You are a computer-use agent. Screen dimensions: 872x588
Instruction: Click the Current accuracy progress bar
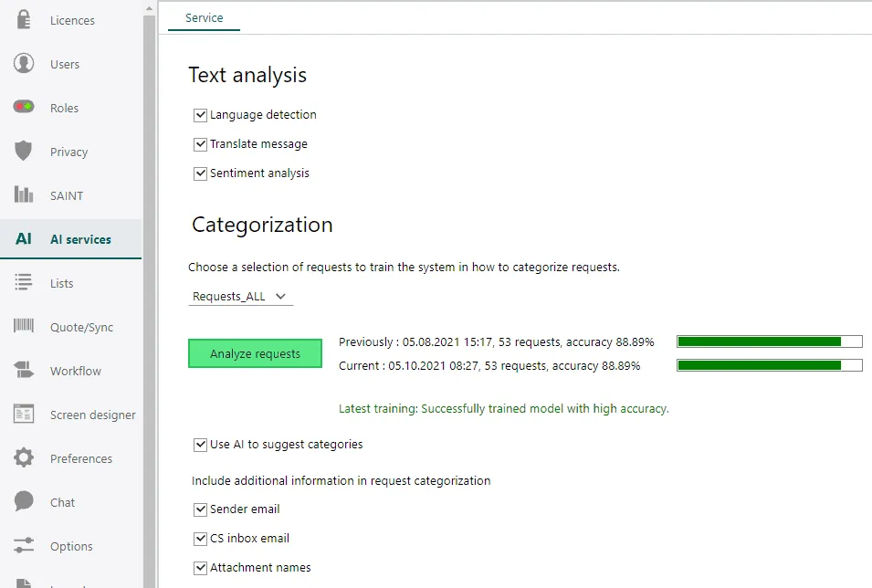[769, 365]
